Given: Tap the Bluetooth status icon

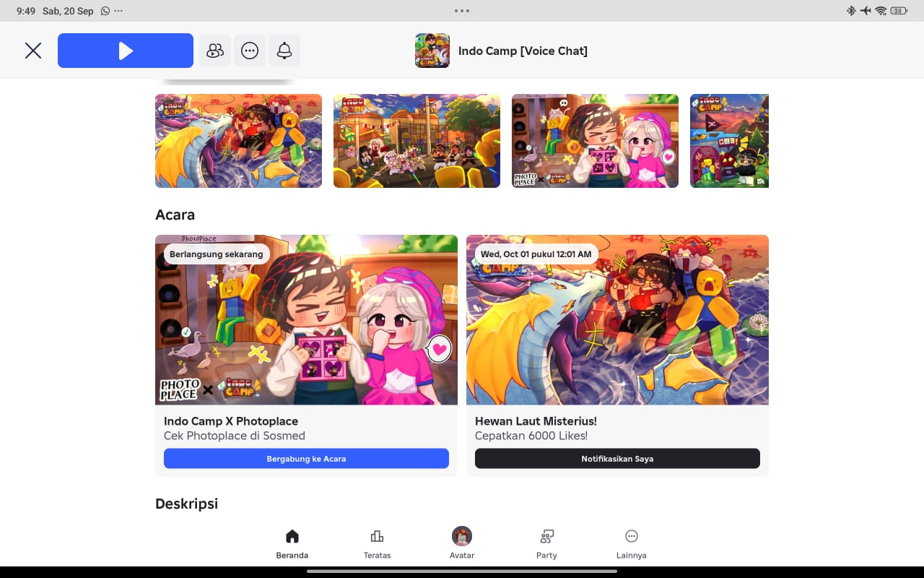Looking at the screenshot, I should [x=851, y=11].
